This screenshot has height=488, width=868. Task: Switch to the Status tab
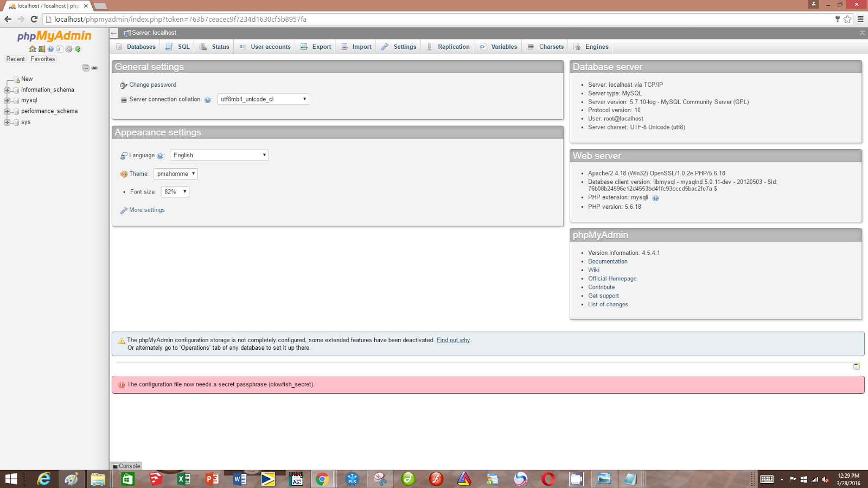click(x=214, y=47)
